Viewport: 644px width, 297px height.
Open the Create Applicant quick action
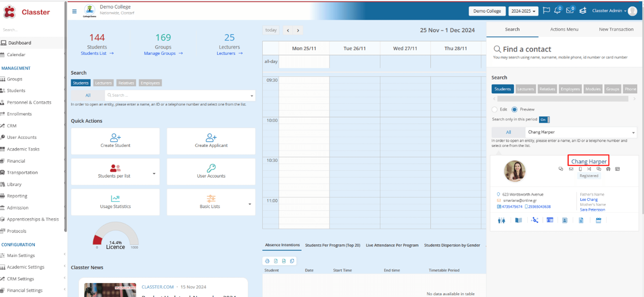tap(211, 141)
